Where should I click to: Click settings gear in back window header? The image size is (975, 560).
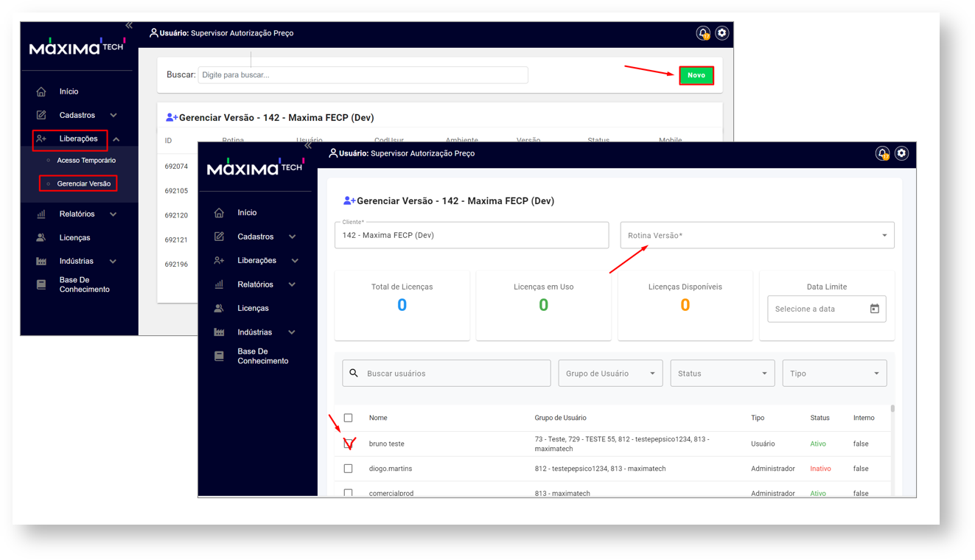721,33
